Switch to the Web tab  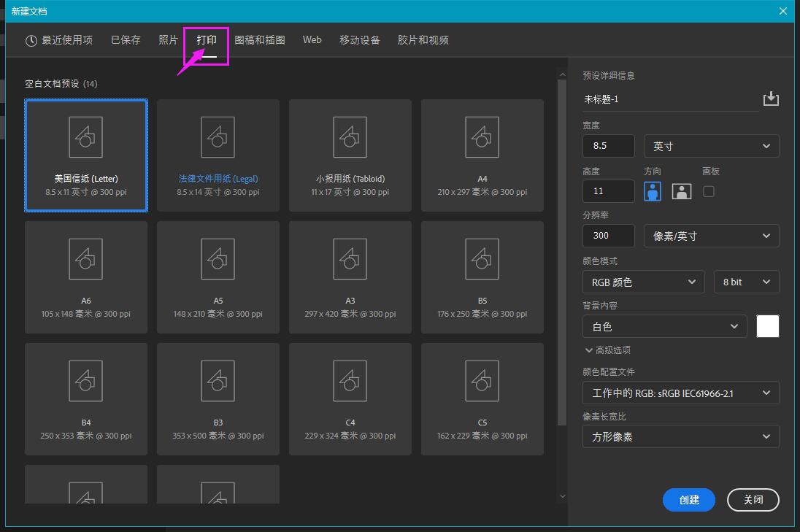click(312, 40)
